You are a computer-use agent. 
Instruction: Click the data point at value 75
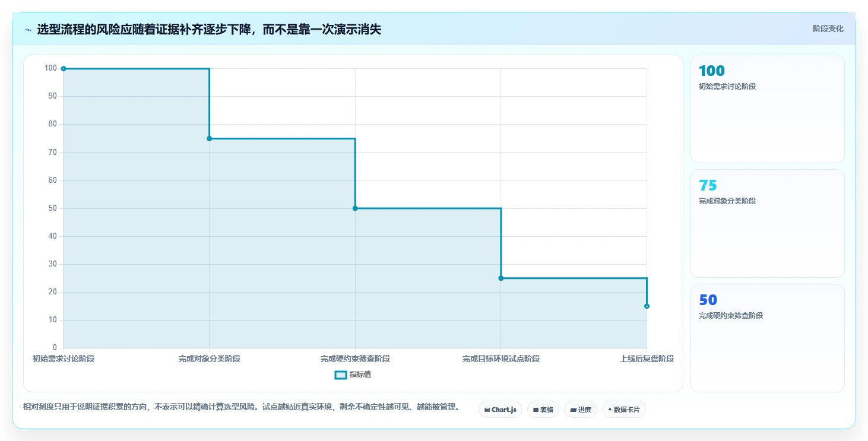pyautogui.click(x=209, y=138)
